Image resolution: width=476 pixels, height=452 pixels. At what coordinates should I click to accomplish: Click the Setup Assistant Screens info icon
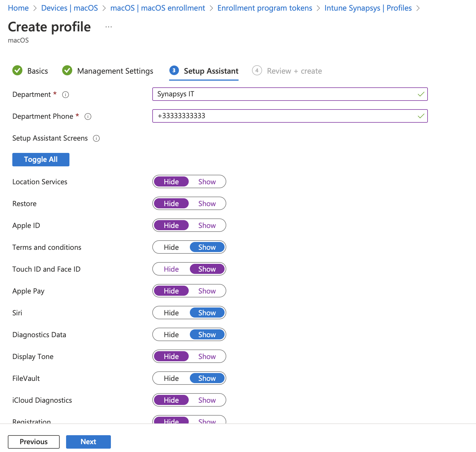pos(96,138)
